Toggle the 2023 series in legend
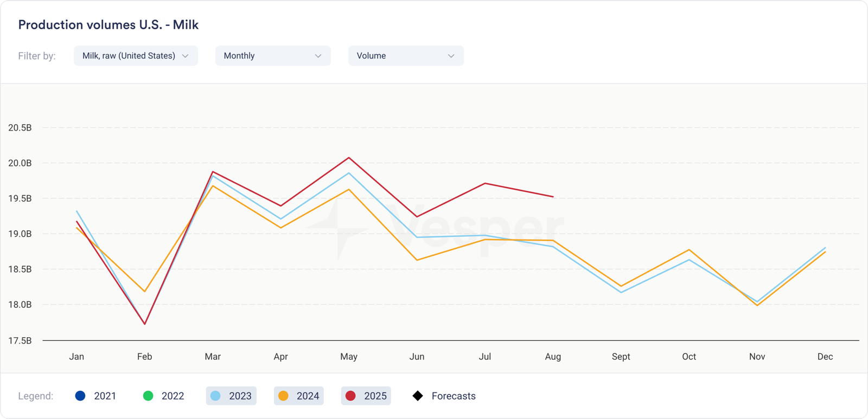Image resolution: width=868 pixels, height=419 pixels. pyautogui.click(x=232, y=396)
